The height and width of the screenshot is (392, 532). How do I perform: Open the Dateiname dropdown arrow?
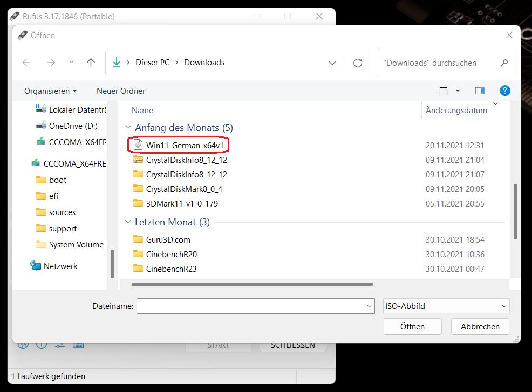pyautogui.click(x=370, y=306)
